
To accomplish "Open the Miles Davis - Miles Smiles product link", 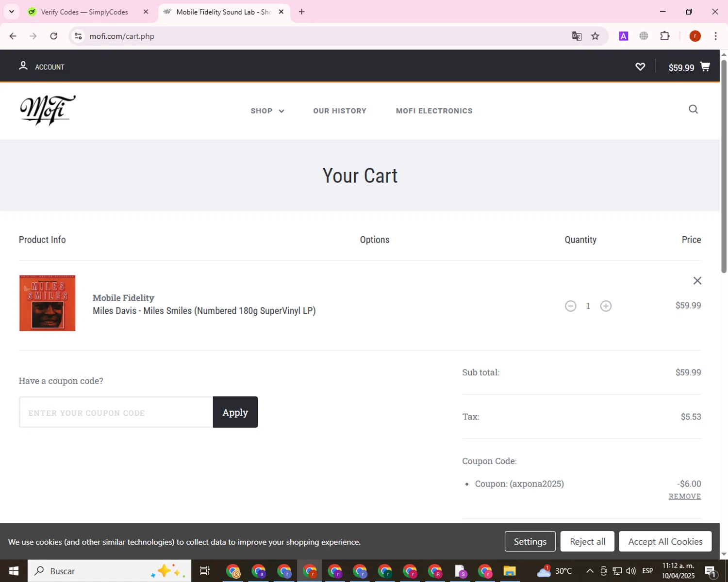I will [x=204, y=311].
